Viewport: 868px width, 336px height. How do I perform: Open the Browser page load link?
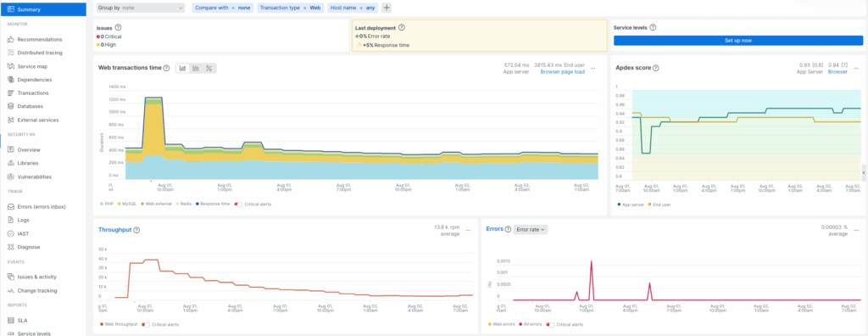[563, 71]
